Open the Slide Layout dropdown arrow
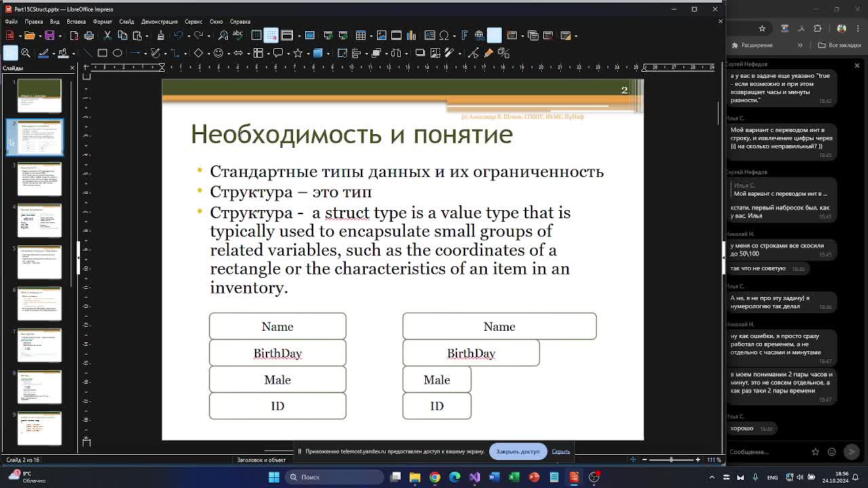Screen dimensions: 868x488 (576, 36)
